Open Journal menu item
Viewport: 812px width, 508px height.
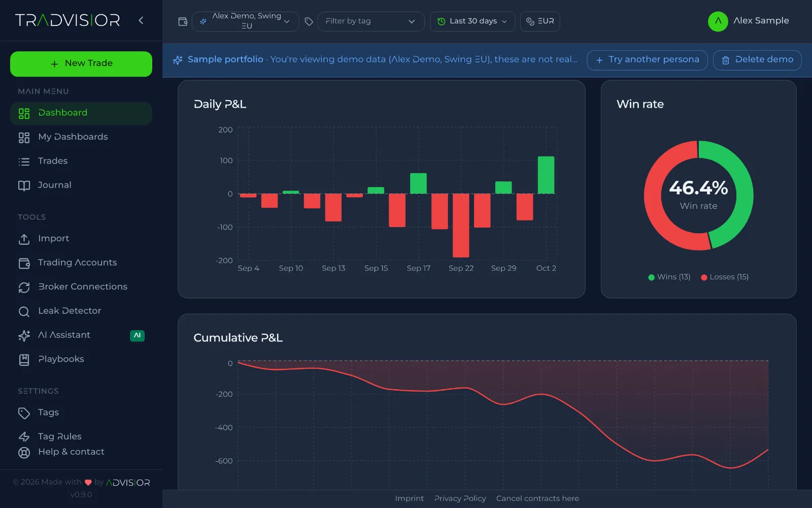click(81, 185)
